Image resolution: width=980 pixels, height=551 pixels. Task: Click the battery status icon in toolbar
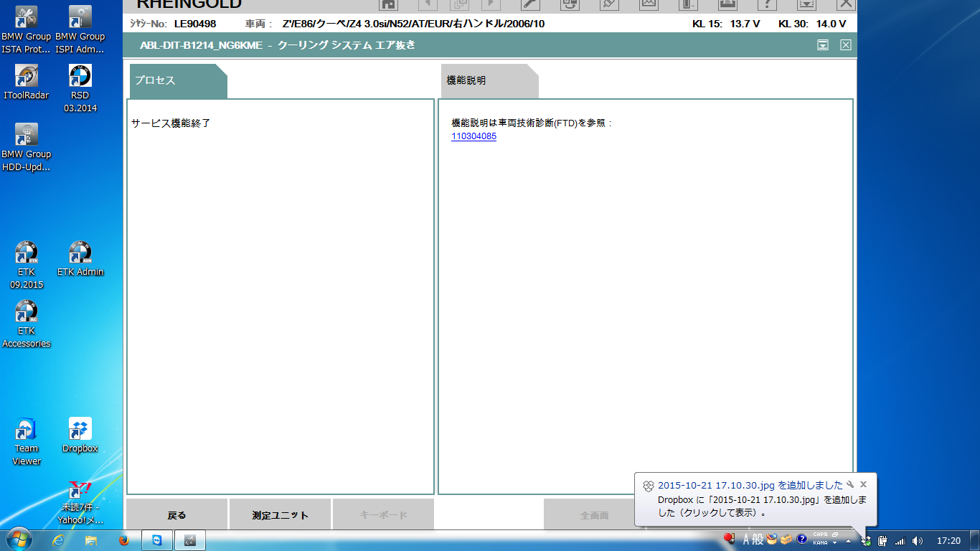click(x=688, y=4)
